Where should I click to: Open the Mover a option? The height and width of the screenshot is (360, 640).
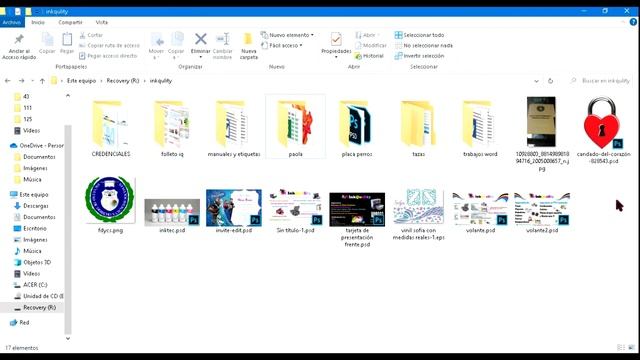[156, 46]
